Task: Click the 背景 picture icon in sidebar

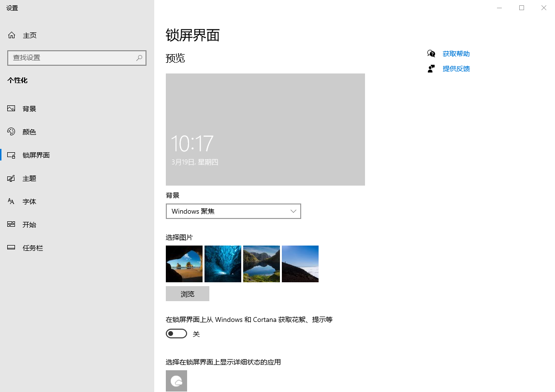Action: click(x=11, y=109)
